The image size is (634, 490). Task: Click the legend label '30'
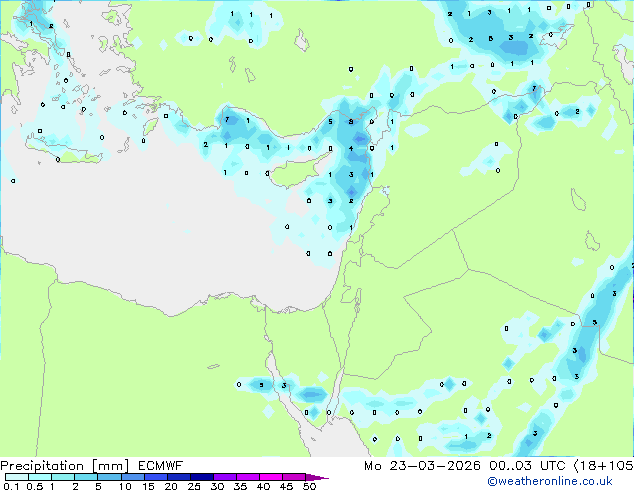pos(217,486)
